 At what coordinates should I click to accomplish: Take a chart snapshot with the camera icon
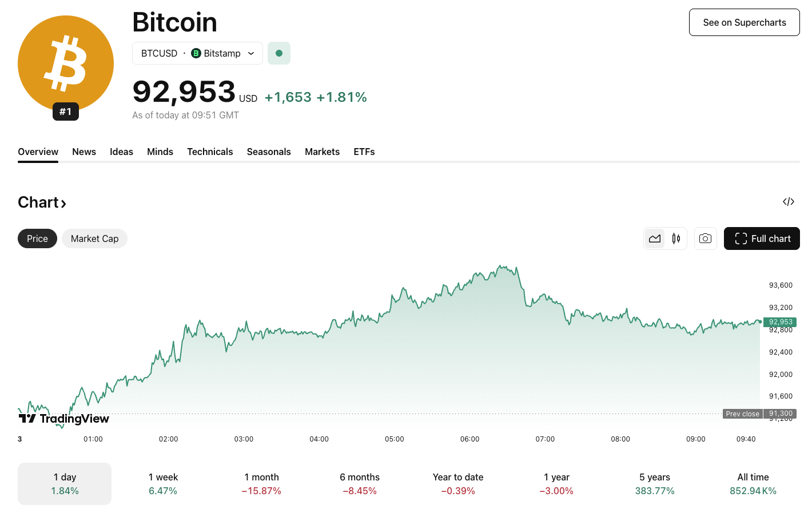point(705,238)
